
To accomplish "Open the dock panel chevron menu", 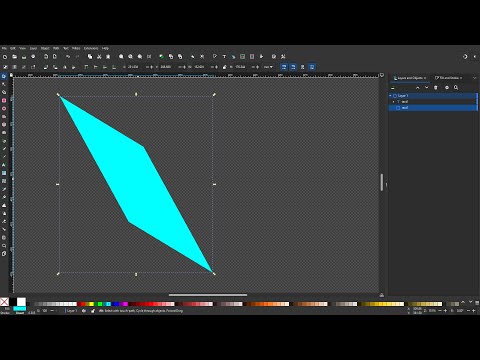I will point(475,78).
